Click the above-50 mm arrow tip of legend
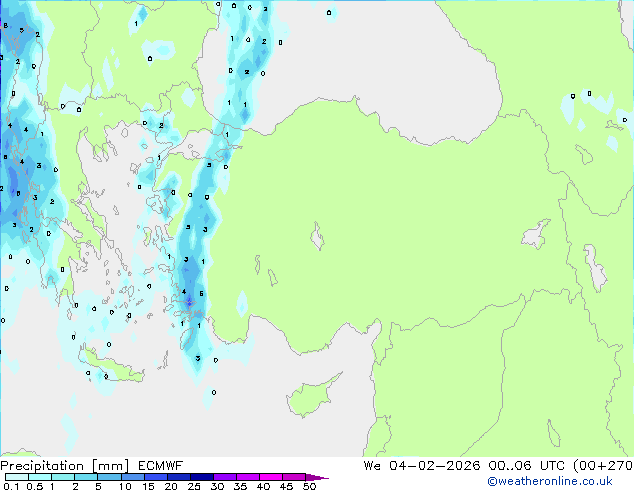The width and height of the screenshot is (634, 490). [317, 477]
